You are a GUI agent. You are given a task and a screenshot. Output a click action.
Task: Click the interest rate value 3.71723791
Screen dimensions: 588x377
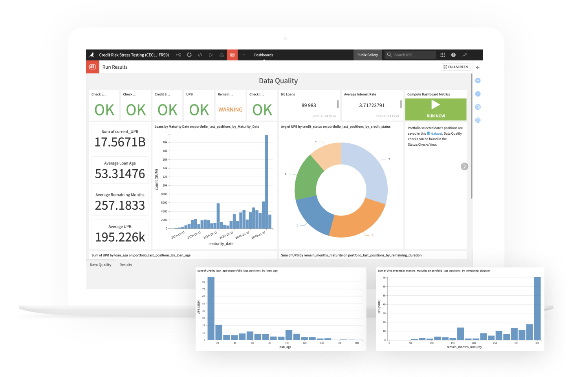pos(372,105)
